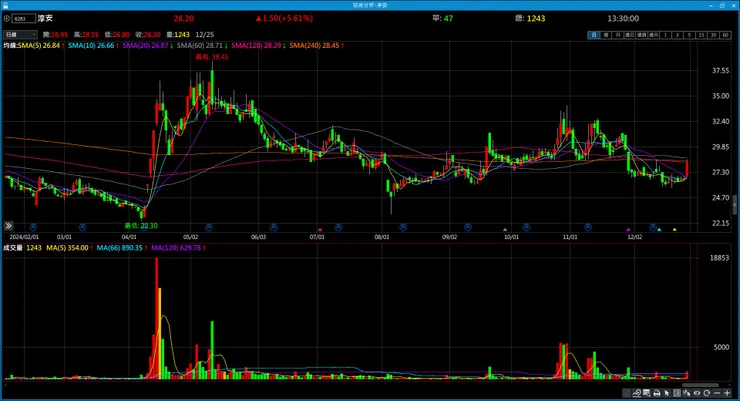
Task: Click the current price 28.20 in header
Action: click(x=184, y=18)
